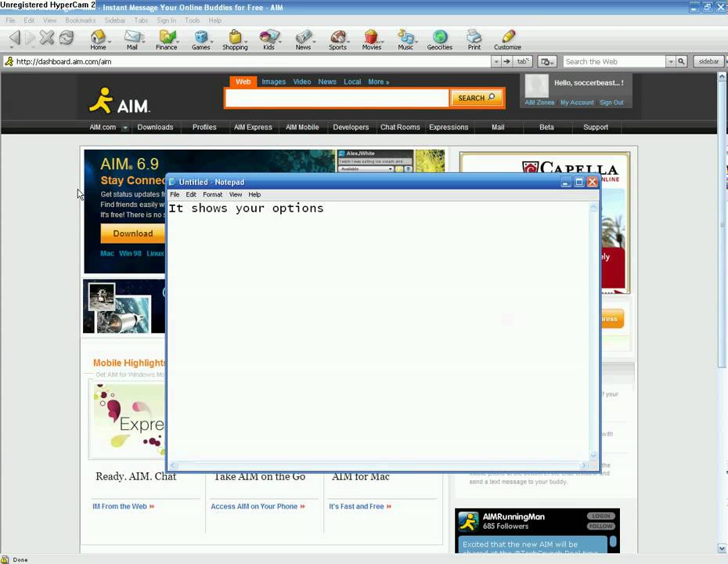The height and width of the screenshot is (564, 728).
Task: Click the browser Back arrow icon
Action: [14, 38]
